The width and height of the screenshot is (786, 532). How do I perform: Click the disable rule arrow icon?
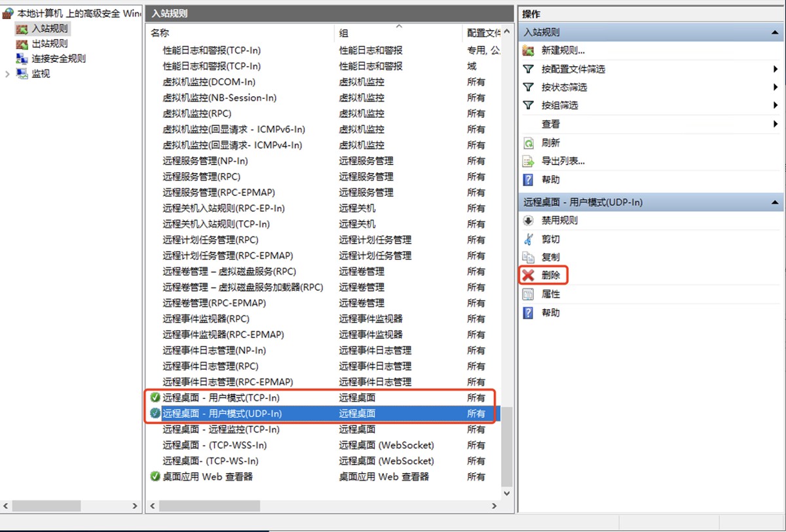[528, 221]
